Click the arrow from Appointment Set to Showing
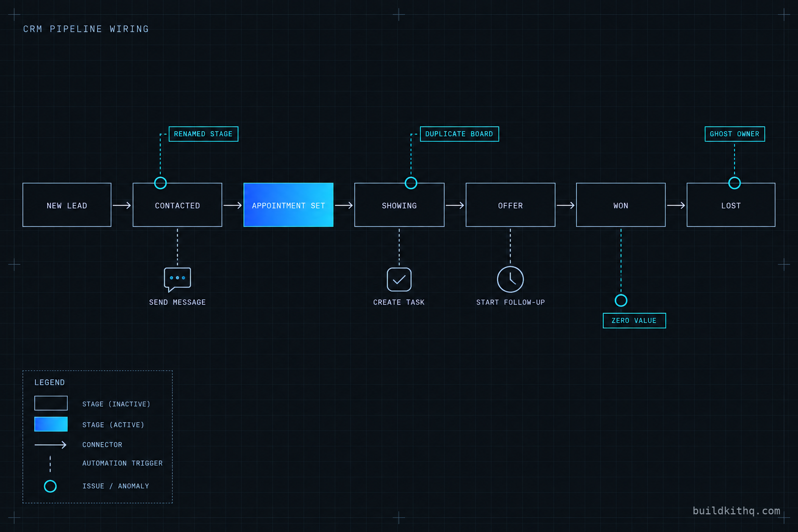Screen dimensions: 798x532 tap(344, 205)
